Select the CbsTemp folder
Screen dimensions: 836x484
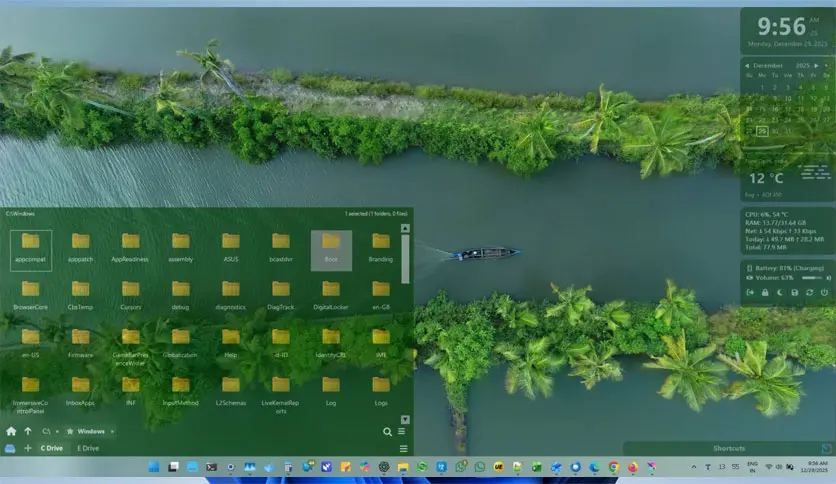(x=81, y=296)
